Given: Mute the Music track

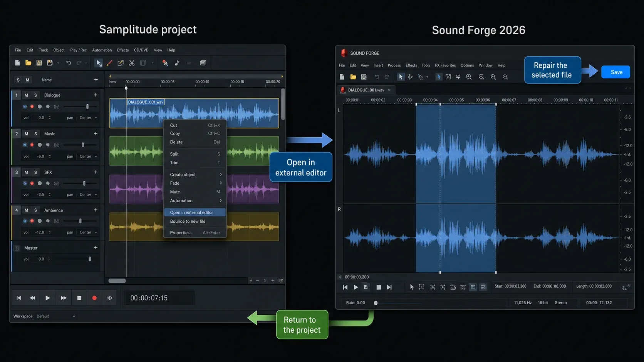Looking at the screenshot, I should click(x=26, y=134).
